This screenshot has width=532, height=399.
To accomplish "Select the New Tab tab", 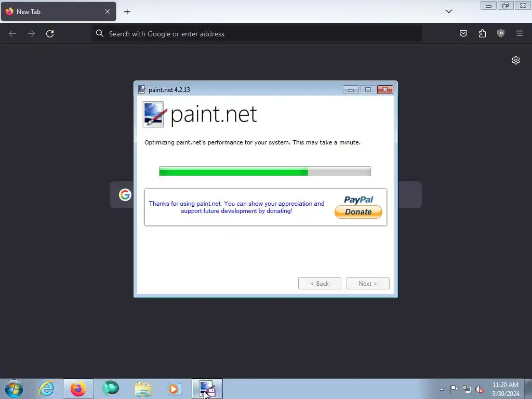I will pyautogui.click(x=58, y=11).
